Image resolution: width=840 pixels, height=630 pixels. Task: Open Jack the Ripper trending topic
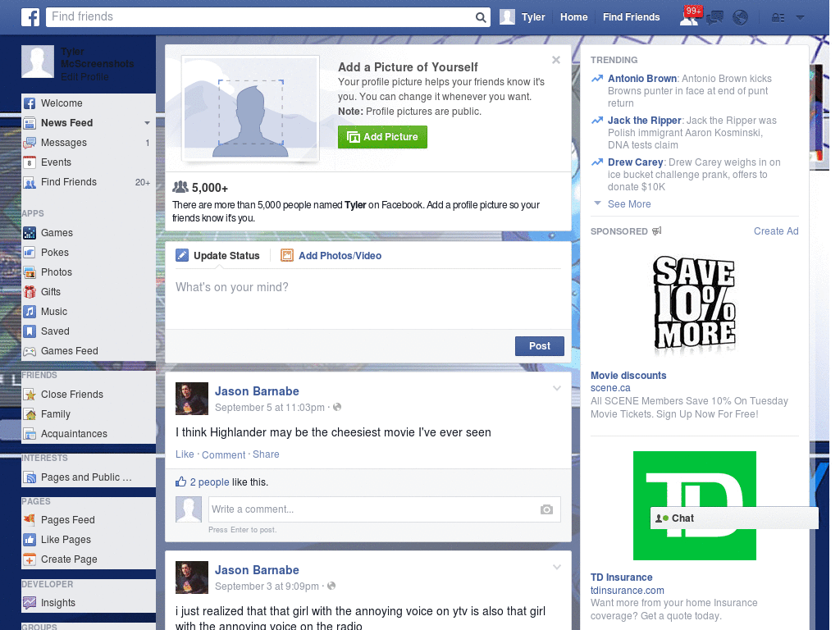[x=644, y=121]
